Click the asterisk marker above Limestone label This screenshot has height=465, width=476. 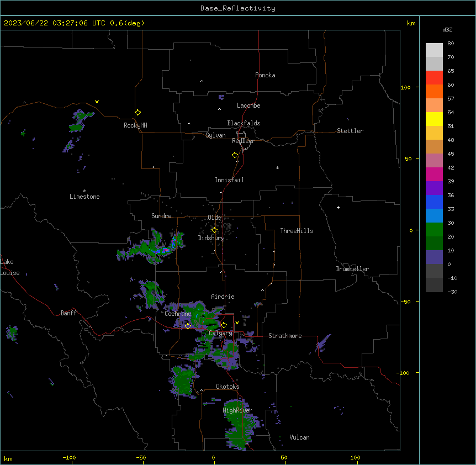pyautogui.click(x=84, y=191)
